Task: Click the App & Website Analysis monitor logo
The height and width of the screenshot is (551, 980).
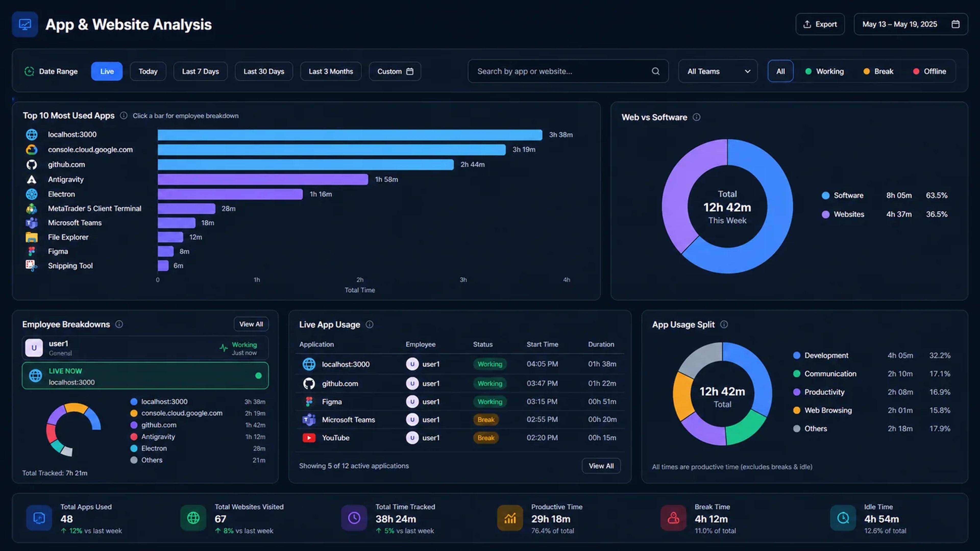Action: [x=25, y=24]
